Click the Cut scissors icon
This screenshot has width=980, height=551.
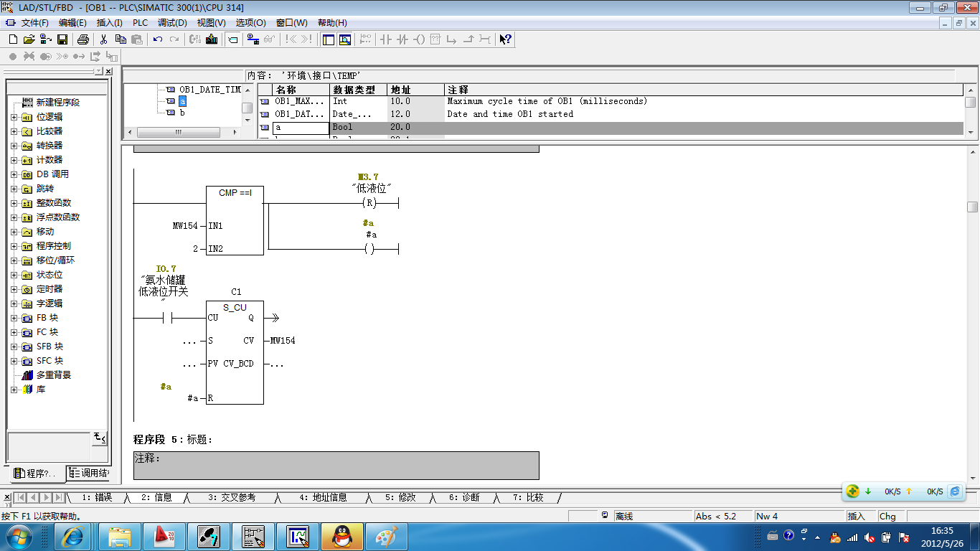coord(103,39)
